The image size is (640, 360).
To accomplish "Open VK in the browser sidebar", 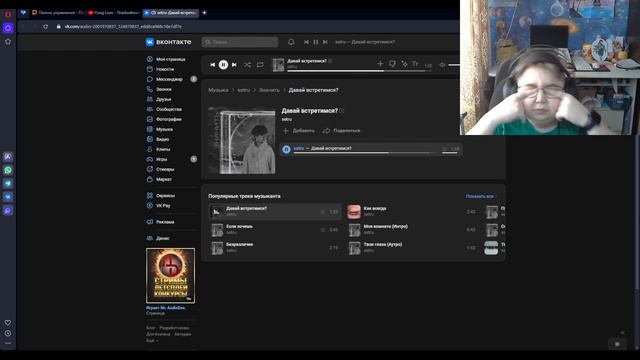I will click(x=8, y=197).
